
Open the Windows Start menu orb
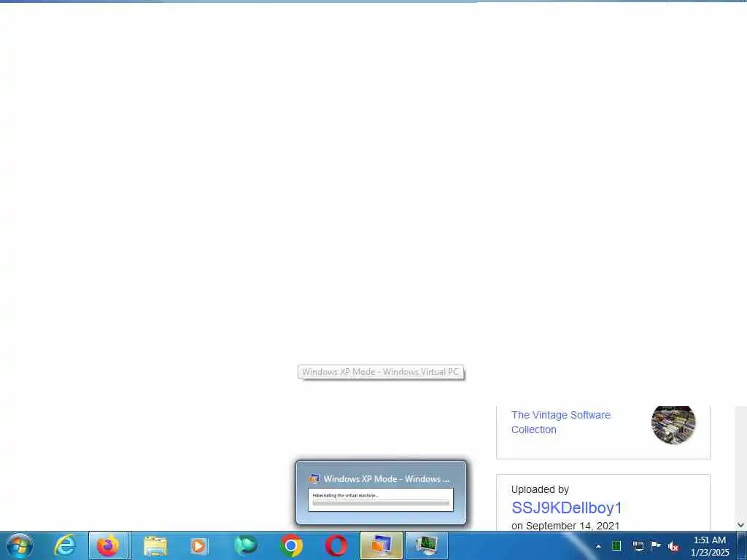coord(20,545)
